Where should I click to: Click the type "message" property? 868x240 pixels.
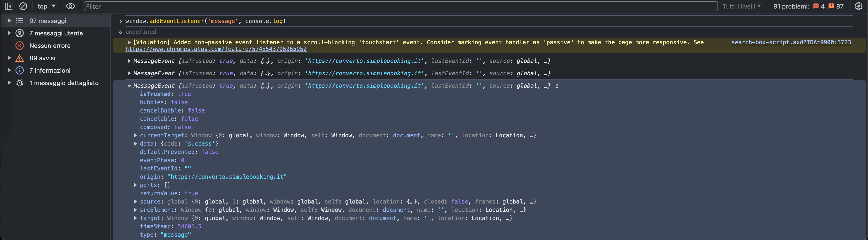165,235
